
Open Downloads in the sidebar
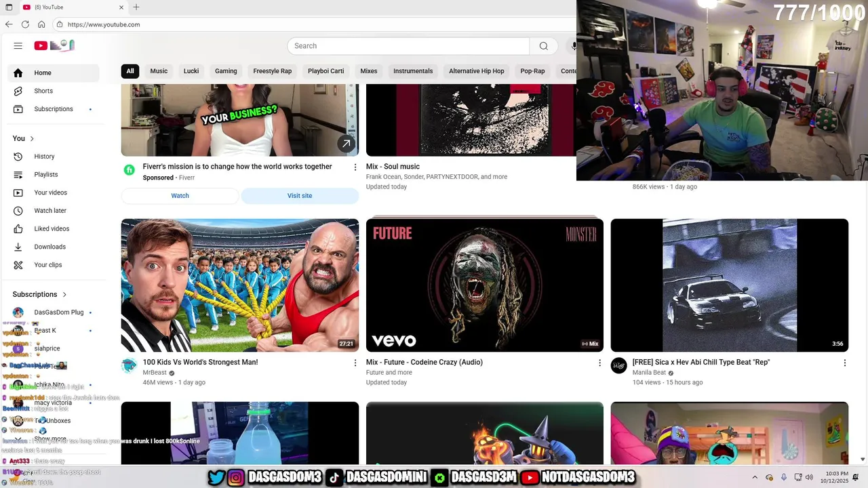click(x=53, y=247)
